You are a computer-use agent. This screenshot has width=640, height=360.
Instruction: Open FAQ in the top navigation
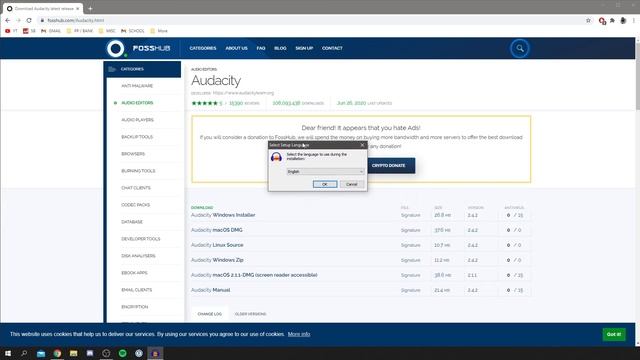click(261, 48)
